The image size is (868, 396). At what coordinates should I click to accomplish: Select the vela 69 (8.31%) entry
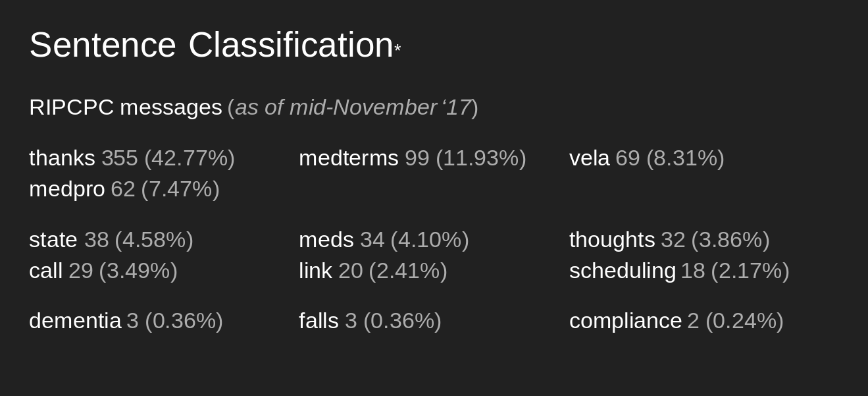click(x=647, y=158)
